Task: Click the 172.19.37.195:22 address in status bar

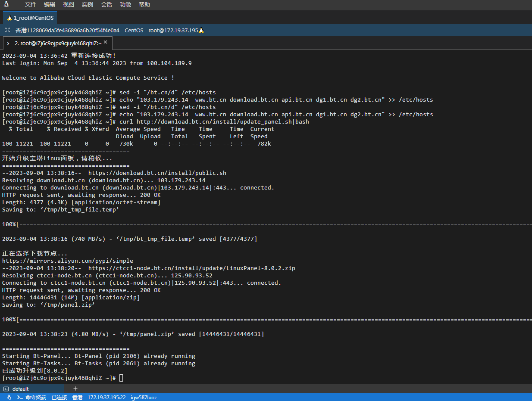Action: pyautogui.click(x=106, y=397)
